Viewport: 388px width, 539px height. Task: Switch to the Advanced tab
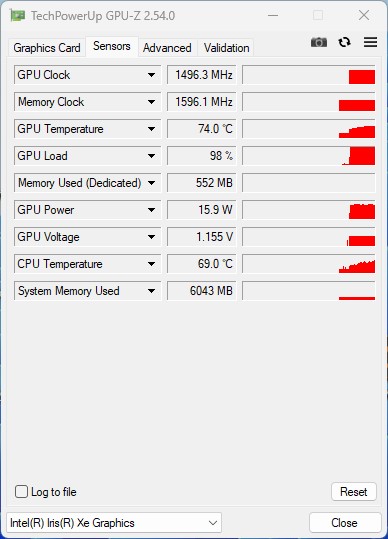coord(167,48)
